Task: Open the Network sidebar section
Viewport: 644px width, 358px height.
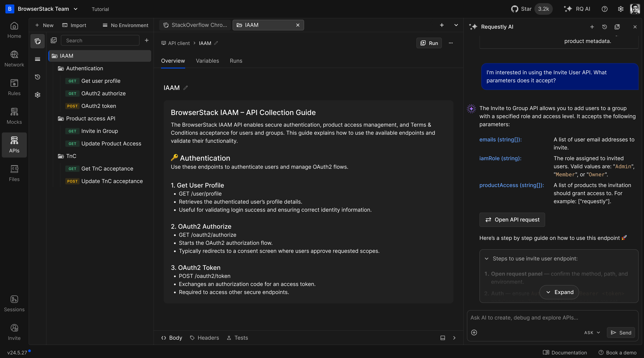Action: click(x=14, y=59)
